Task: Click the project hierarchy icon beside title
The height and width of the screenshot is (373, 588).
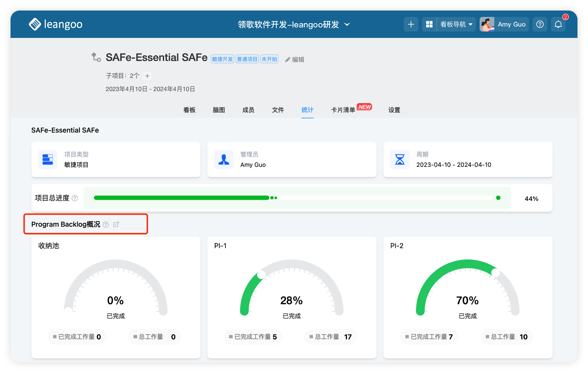Action: tap(96, 57)
